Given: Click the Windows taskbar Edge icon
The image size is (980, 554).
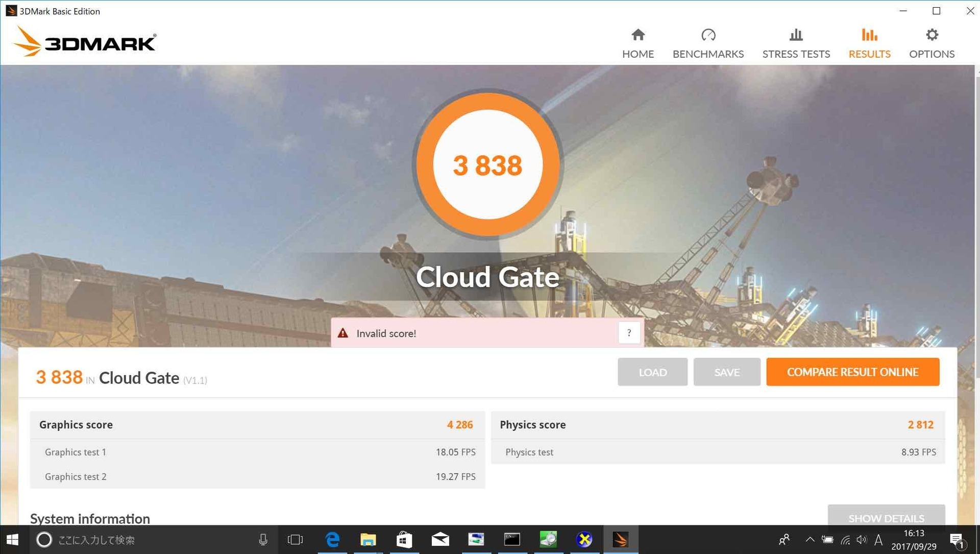Looking at the screenshot, I should coord(331,539).
